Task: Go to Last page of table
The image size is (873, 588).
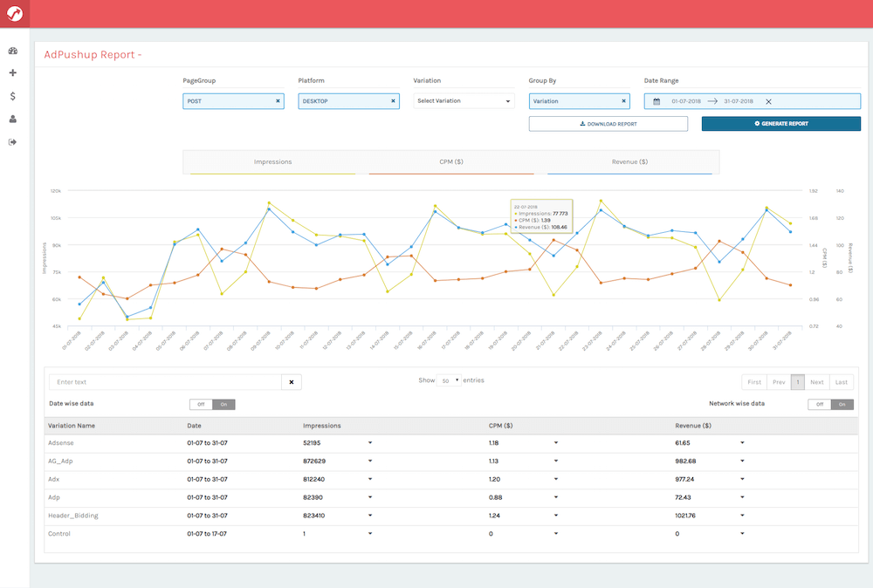Action: coord(842,382)
